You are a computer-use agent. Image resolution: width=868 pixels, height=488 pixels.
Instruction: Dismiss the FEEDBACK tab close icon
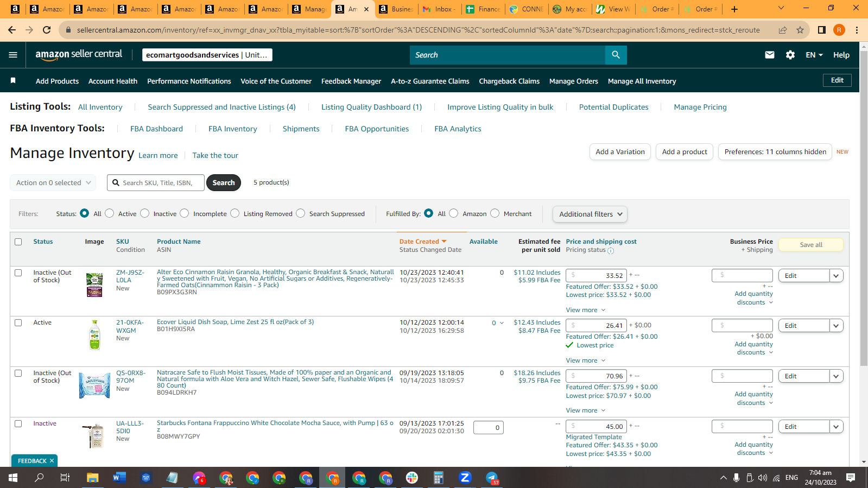[52, 461]
